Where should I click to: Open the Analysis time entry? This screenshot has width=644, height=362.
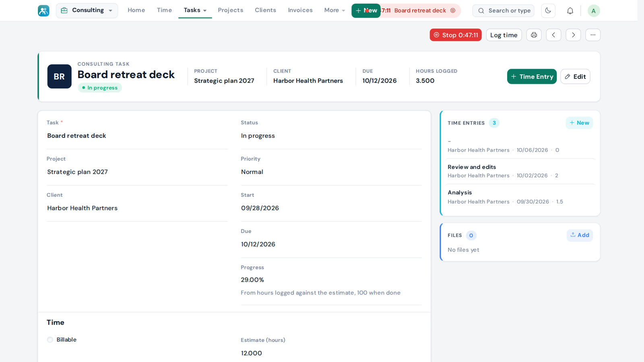pos(520,197)
